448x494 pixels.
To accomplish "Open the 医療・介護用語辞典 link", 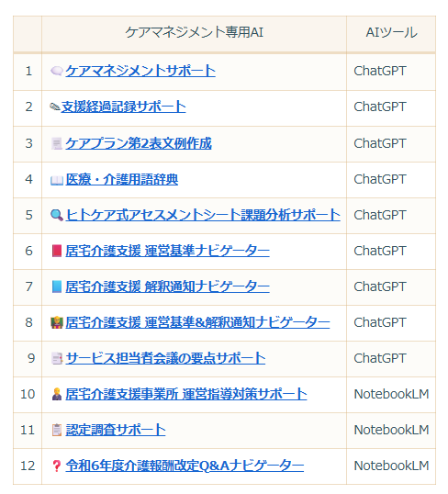I will pos(122,180).
